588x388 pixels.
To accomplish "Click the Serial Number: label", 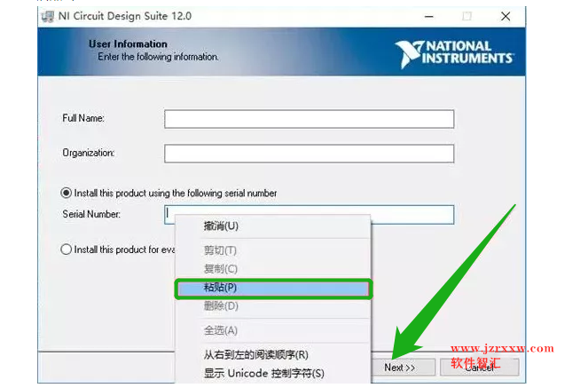I will 91,214.
